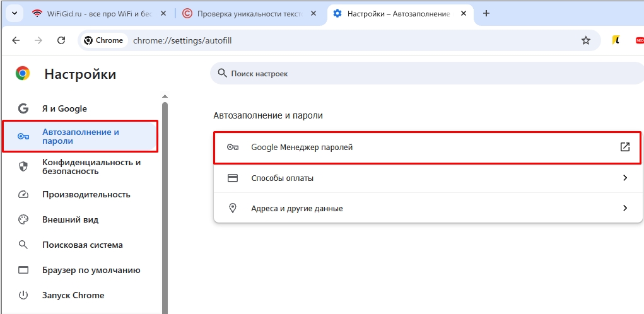Switch to Проверка уникальности текста tab

pos(250,13)
